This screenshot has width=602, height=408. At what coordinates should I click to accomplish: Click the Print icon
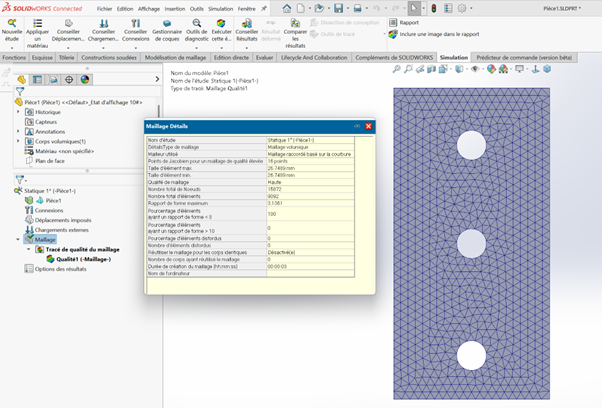tap(357, 8)
